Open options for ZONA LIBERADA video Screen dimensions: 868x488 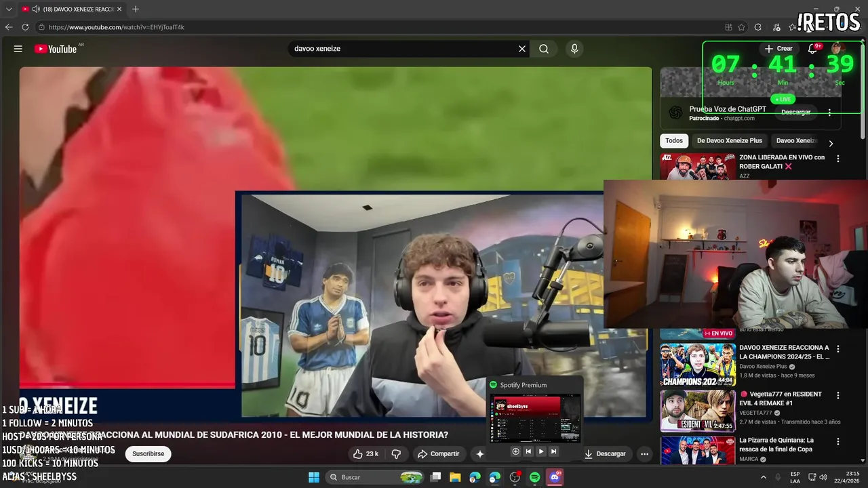838,159
